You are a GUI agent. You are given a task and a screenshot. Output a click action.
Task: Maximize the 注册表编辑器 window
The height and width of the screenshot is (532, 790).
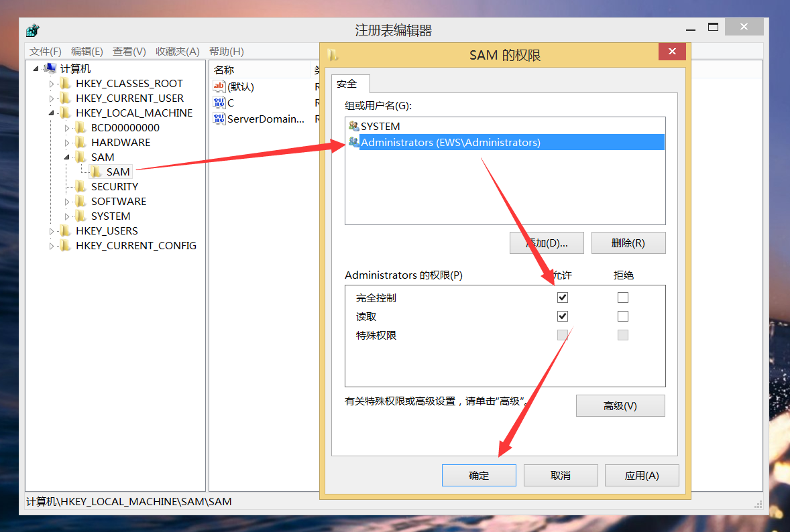(713, 27)
